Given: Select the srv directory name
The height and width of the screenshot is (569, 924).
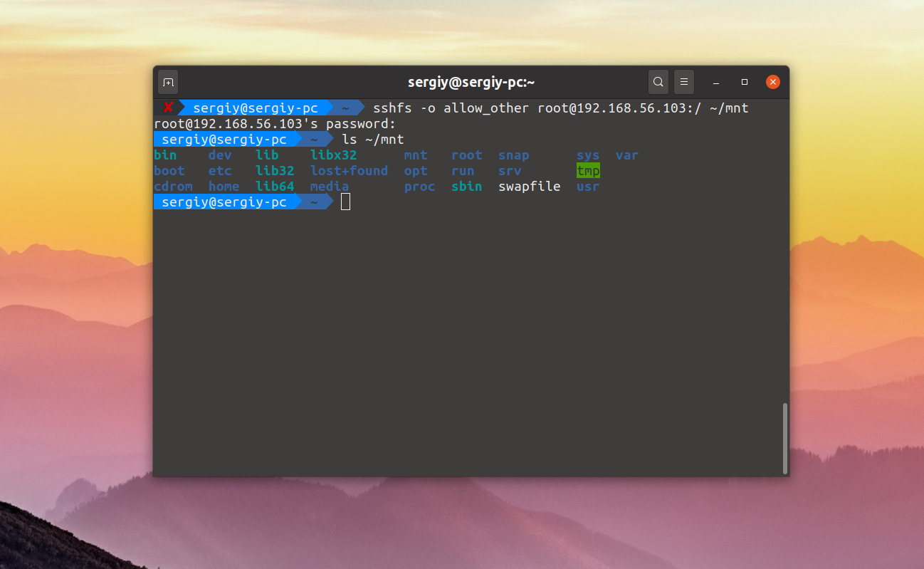Looking at the screenshot, I should [x=510, y=171].
